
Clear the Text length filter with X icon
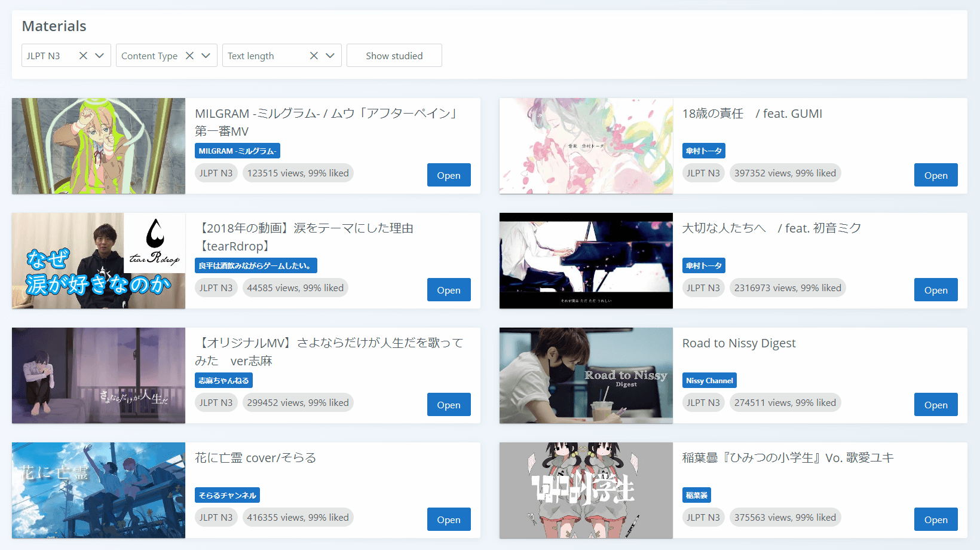[314, 56]
